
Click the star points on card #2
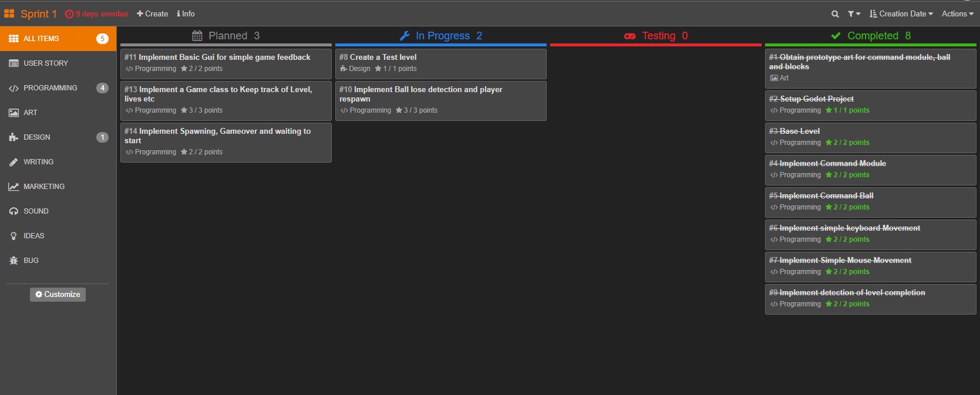tap(847, 110)
